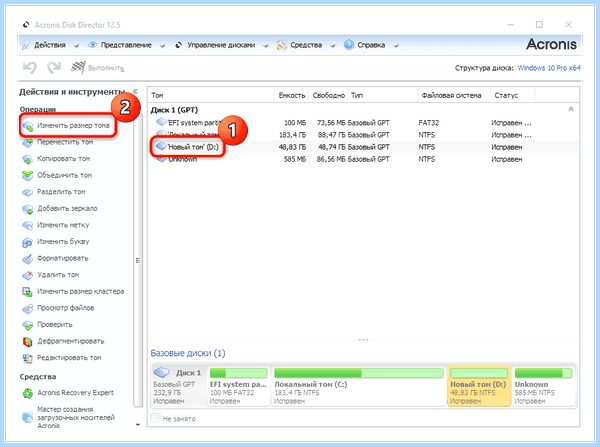Open Windows 10 Pro x64 disk layout link
This screenshot has width=600, height=447.
tap(549, 68)
